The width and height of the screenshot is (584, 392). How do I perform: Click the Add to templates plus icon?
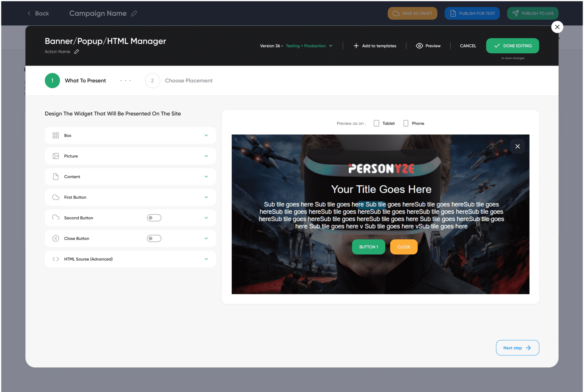point(356,46)
